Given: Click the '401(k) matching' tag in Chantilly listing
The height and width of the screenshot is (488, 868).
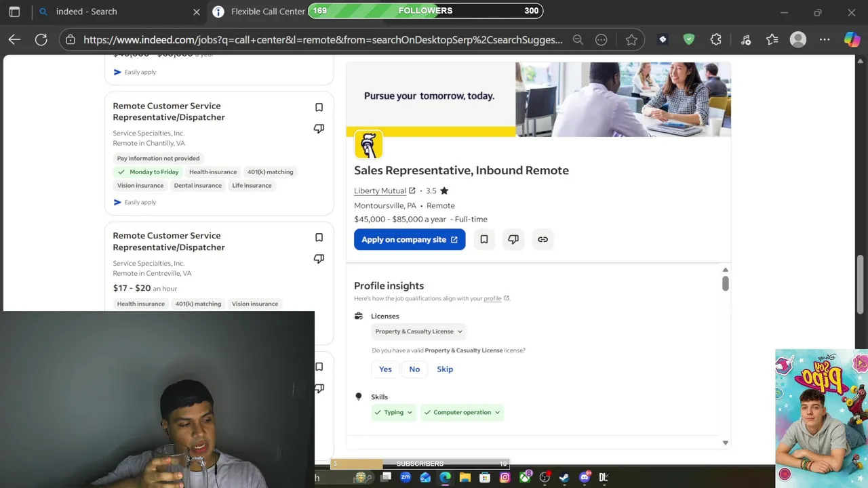Looking at the screenshot, I should click(x=270, y=172).
